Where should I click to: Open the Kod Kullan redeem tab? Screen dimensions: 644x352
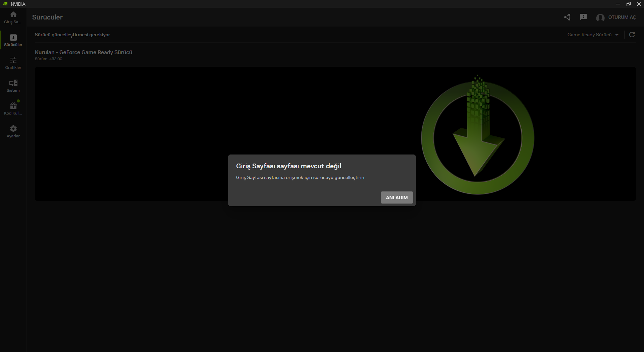(x=13, y=109)
